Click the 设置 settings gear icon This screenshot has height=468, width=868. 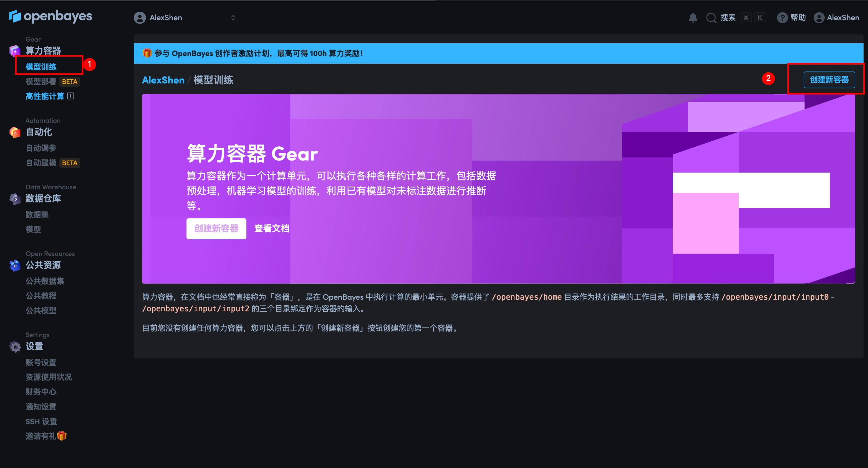pos(15,347)
